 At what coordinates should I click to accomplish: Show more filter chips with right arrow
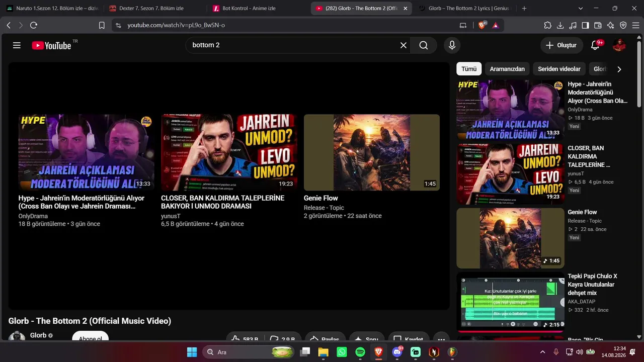[619, 69]
